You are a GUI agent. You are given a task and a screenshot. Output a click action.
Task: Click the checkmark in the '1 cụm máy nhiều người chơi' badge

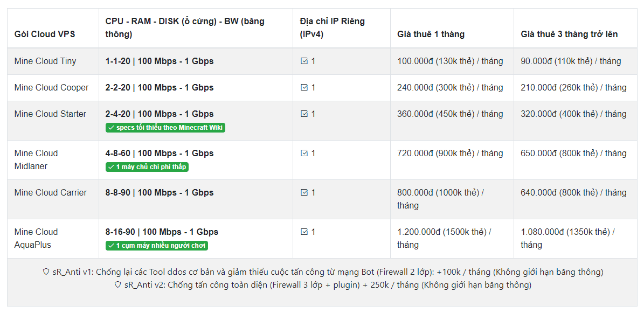[x=110, y=246]
